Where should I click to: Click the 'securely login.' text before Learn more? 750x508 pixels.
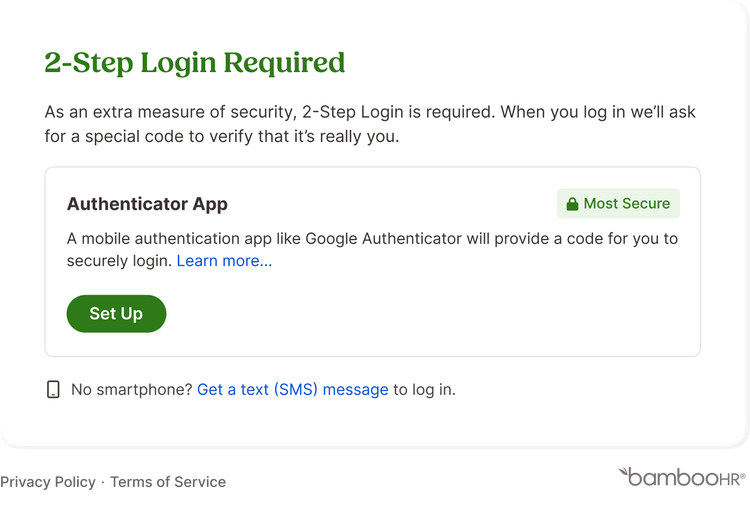119,261
